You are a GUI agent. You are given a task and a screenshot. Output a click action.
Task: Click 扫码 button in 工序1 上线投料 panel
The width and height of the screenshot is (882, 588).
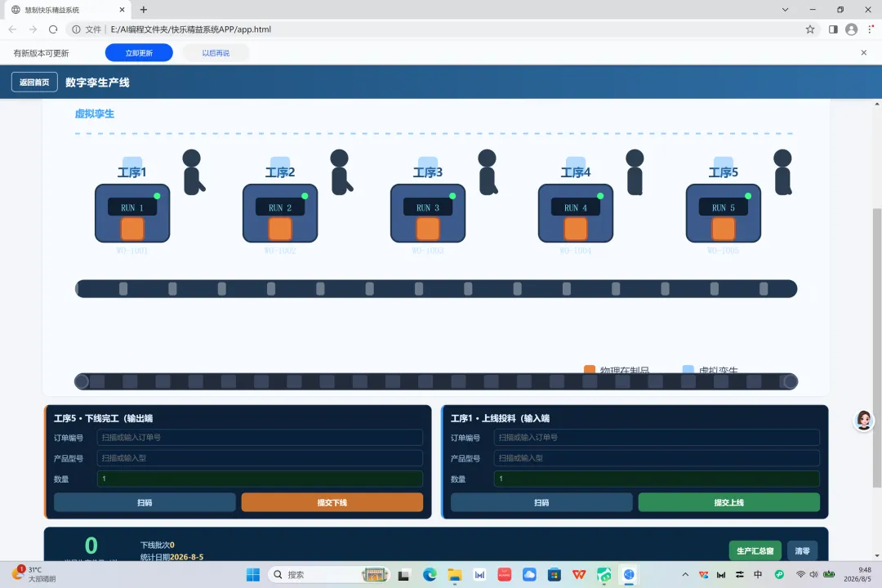point(541,502)
